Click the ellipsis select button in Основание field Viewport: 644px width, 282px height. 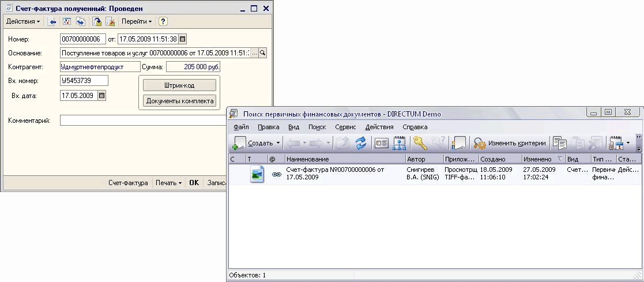(x=255, y=53)
